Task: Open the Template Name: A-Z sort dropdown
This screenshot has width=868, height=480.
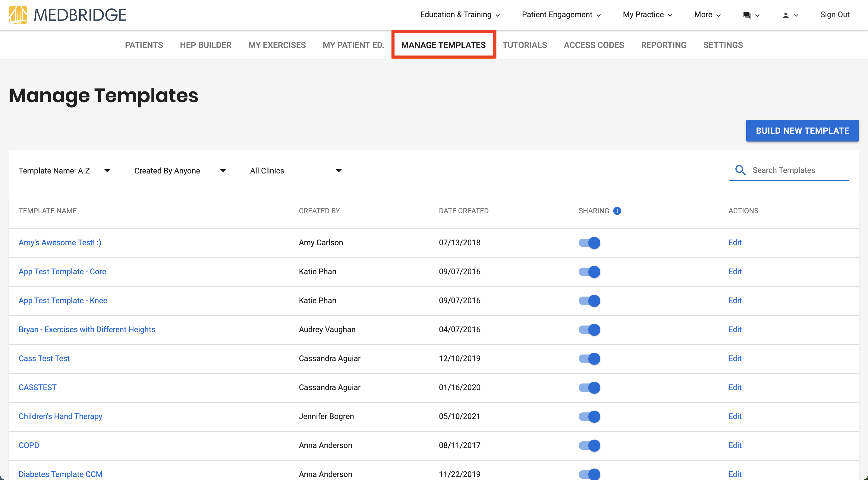Action: (x=67, y=171)
